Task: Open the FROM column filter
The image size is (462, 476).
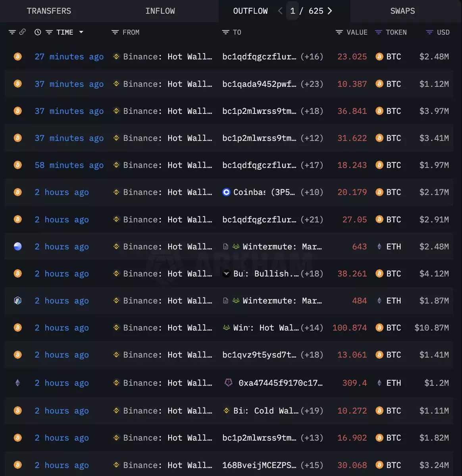Action: [115, 33]
